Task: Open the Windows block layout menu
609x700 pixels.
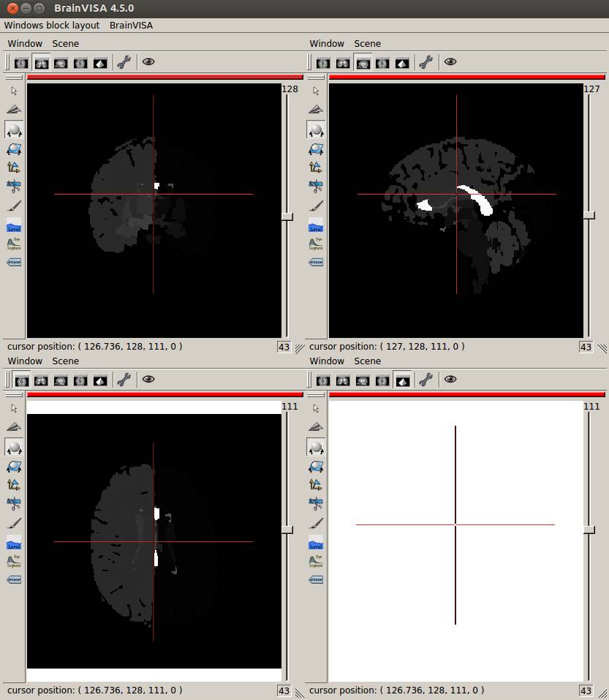Action: pyautogui.click(x=52, y=25)
